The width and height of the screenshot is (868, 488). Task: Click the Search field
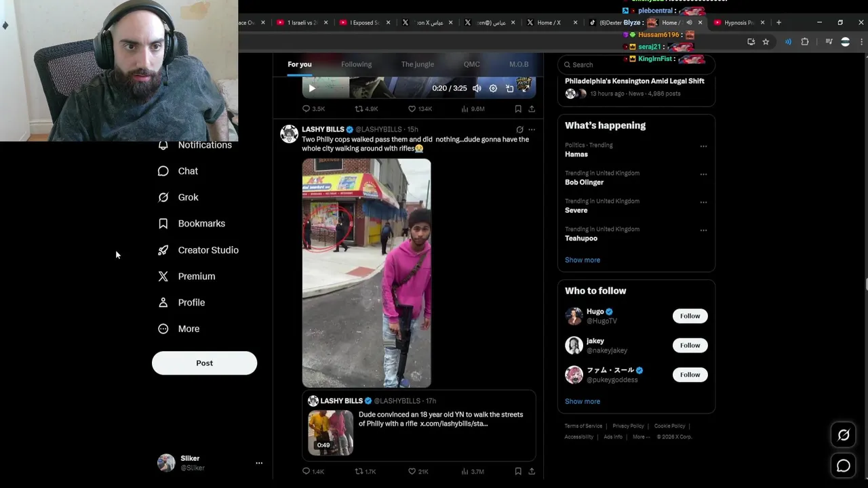636,64
